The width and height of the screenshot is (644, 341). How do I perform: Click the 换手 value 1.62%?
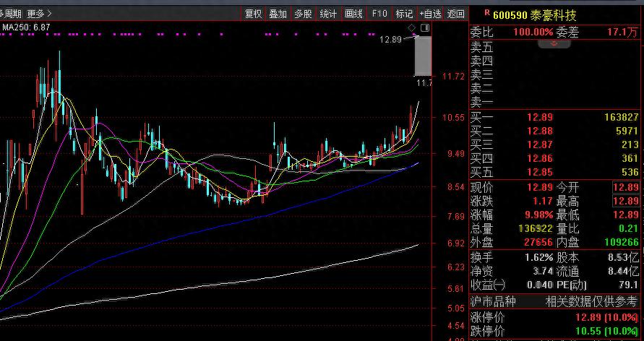540,258
